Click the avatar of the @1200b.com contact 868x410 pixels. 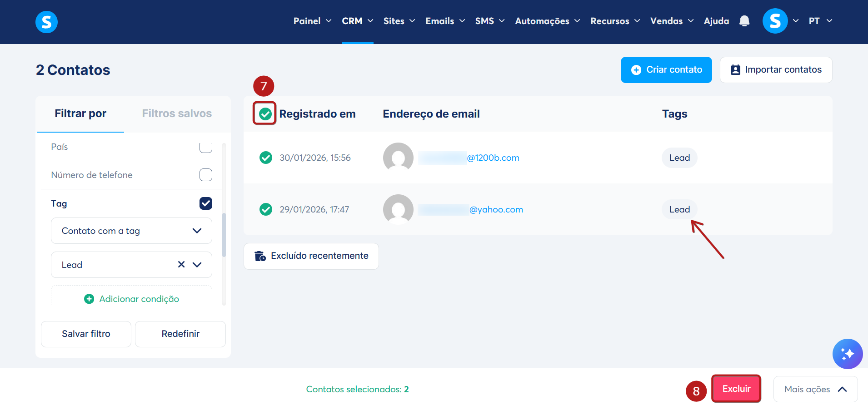point(398,158)
